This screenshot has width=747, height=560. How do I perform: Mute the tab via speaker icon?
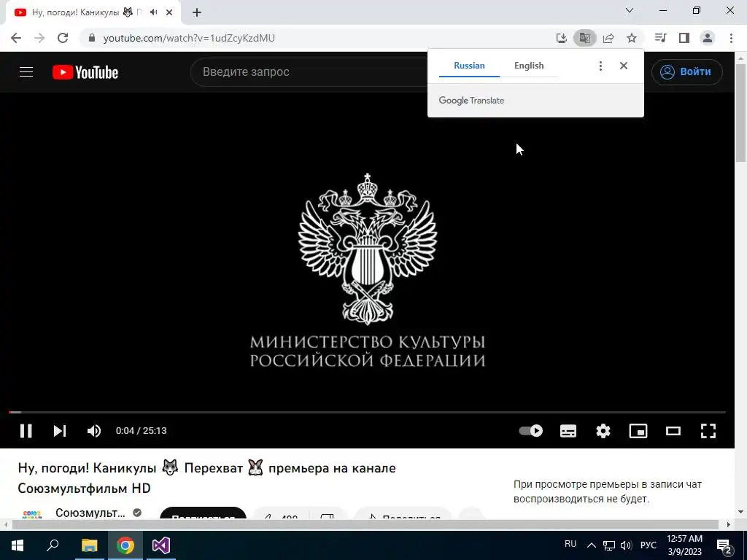point(153,12)
